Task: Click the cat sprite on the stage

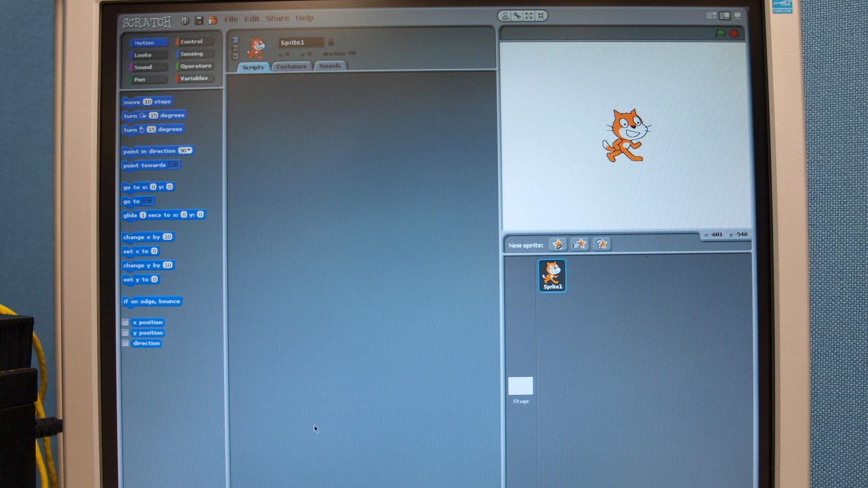Action: click(x=627, y=136)
